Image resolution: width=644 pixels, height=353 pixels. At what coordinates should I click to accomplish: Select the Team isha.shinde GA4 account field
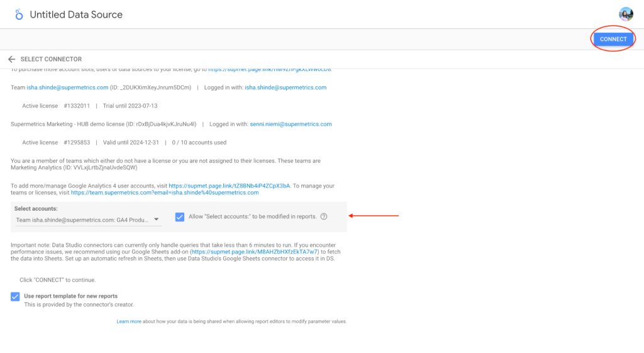pyautogui.click(x=87, y=220)
